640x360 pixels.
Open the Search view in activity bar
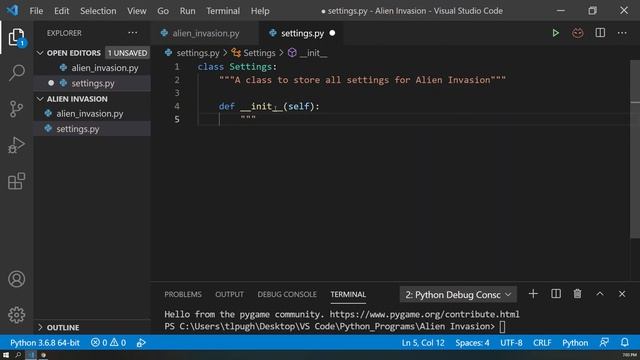(16, 73)
